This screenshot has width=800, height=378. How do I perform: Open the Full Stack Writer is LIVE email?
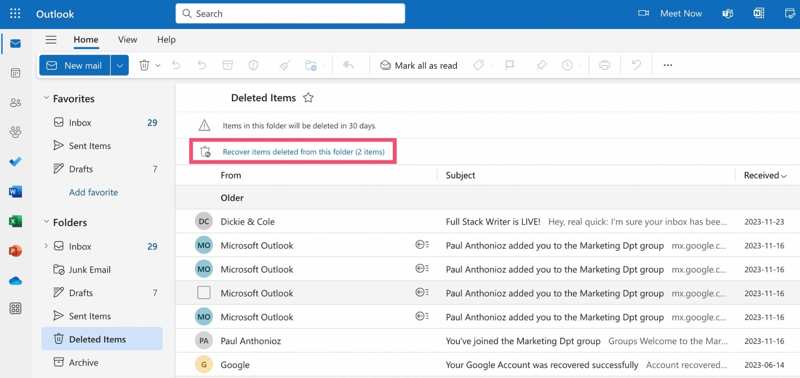tap(487, 222)
